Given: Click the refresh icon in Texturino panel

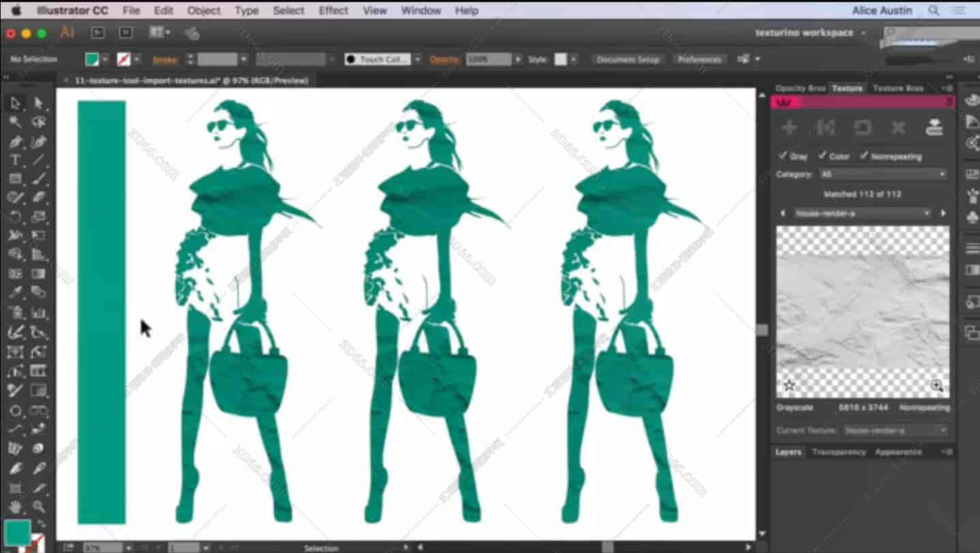Looking at the screenshot, I should (862, 128).
